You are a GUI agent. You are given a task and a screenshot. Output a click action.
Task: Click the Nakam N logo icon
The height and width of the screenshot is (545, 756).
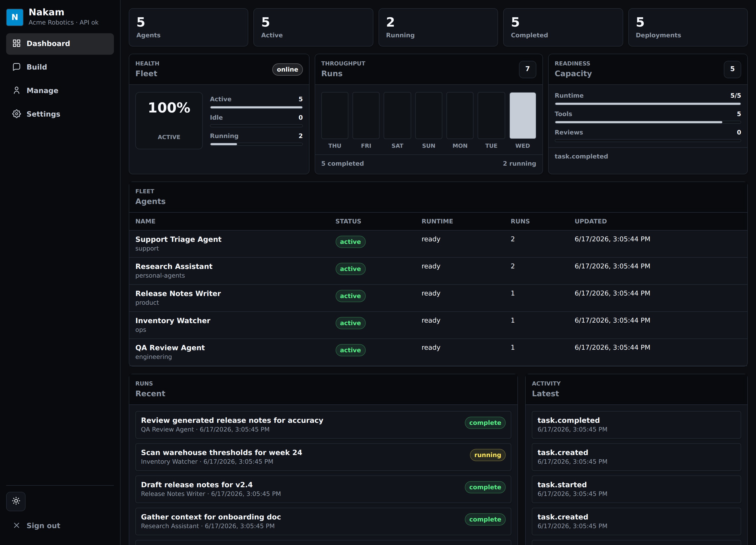pos(15,17)
